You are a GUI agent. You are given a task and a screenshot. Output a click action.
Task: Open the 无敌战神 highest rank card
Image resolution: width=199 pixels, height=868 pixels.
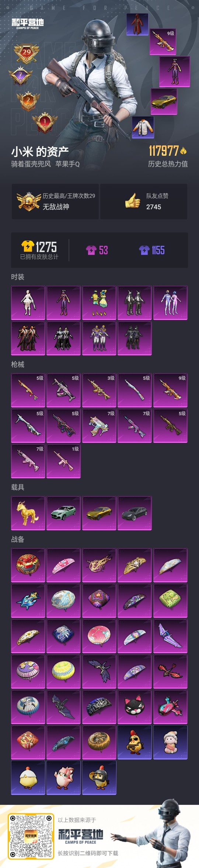click(x=55, y=201)
